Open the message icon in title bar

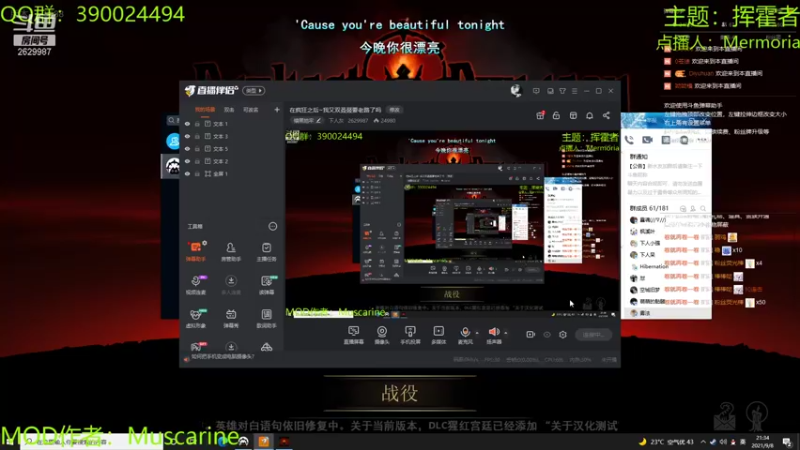pyautogui.click(x=536, y=91)
